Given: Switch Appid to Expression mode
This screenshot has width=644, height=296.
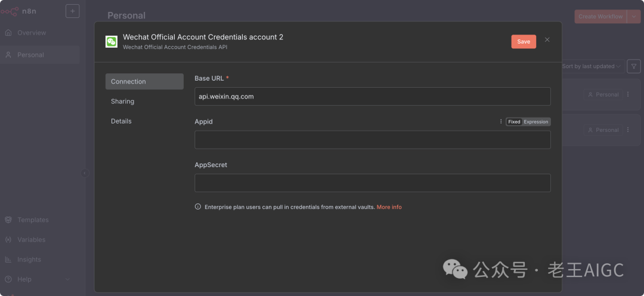Looking at the screenshot, I should [x=536, y=122].
